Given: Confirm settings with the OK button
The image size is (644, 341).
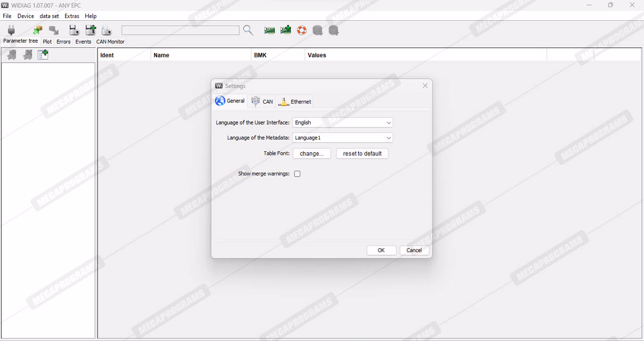Looking at the screenshot, I should [x=381, y=250].
